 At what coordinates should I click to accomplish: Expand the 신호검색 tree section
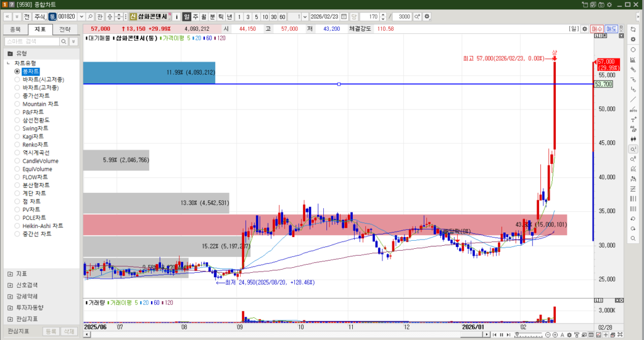tap(10, 285)
